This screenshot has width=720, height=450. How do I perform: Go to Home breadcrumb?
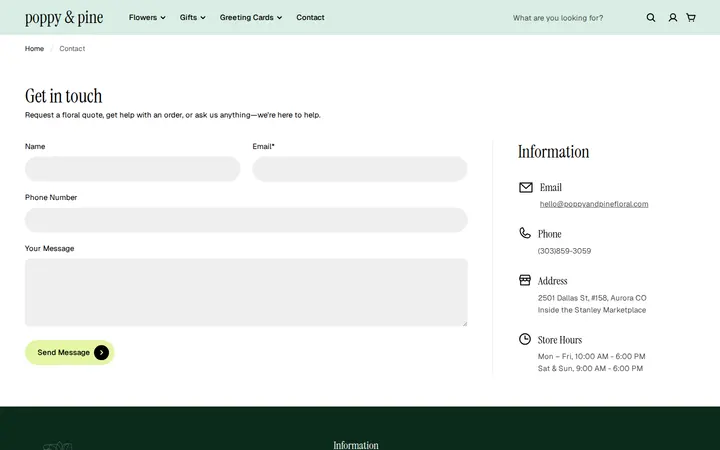[x=34, y=49]
